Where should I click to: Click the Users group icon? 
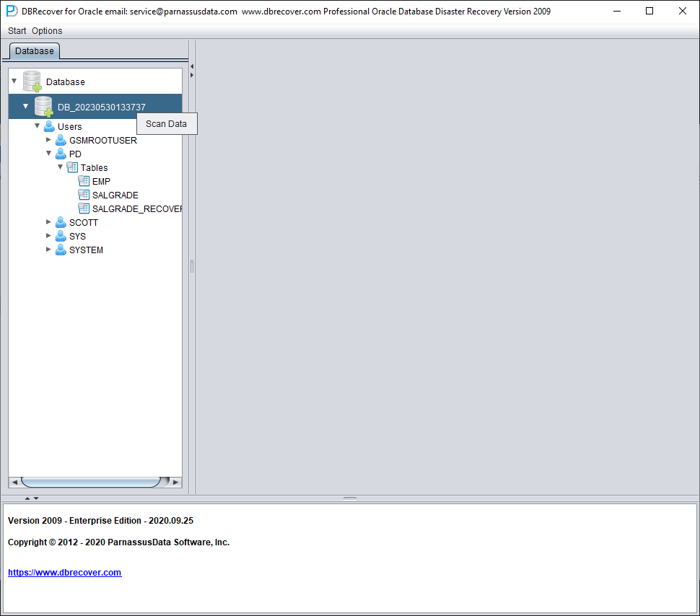point(49,126)
